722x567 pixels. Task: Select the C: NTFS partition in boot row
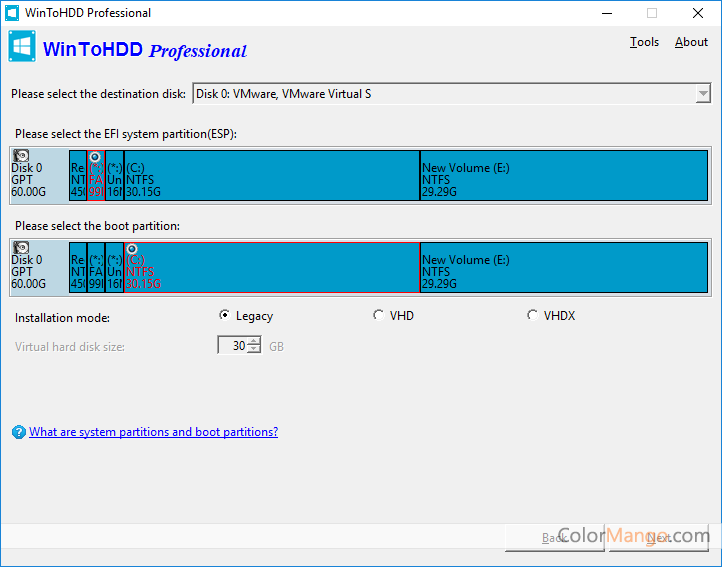[272, 266]
